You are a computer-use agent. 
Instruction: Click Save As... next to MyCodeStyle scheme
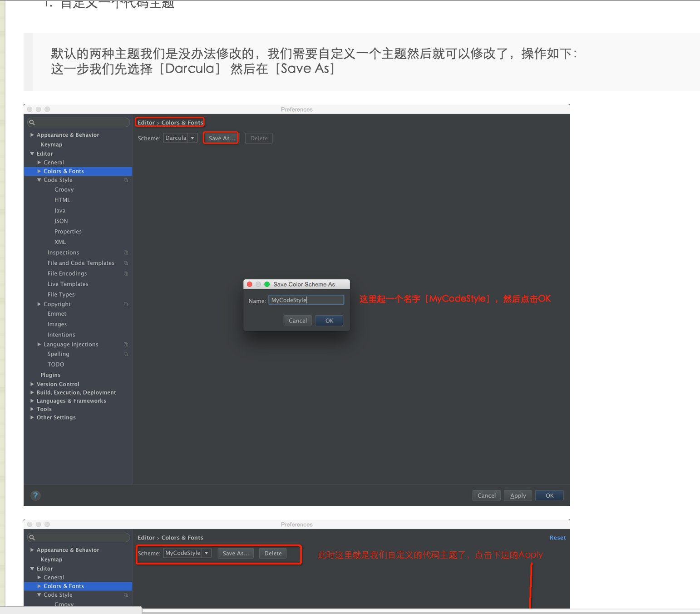tap(236, 553)
